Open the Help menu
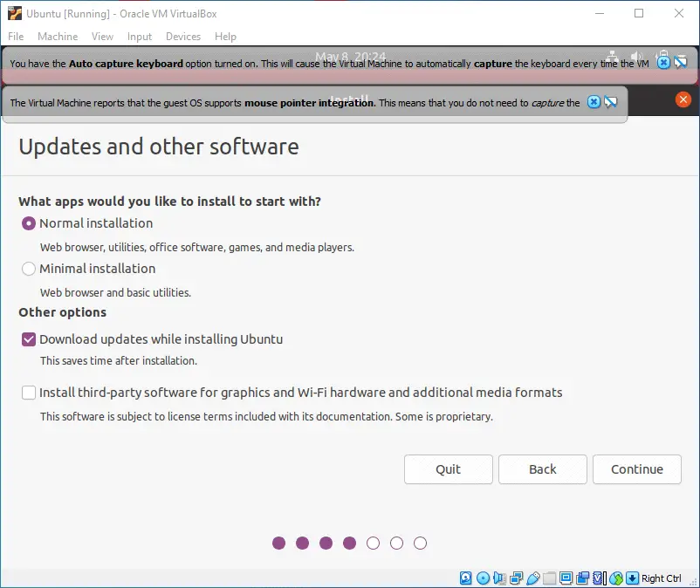700x588 pixels. pyautogui.click(x=225, y=36)
